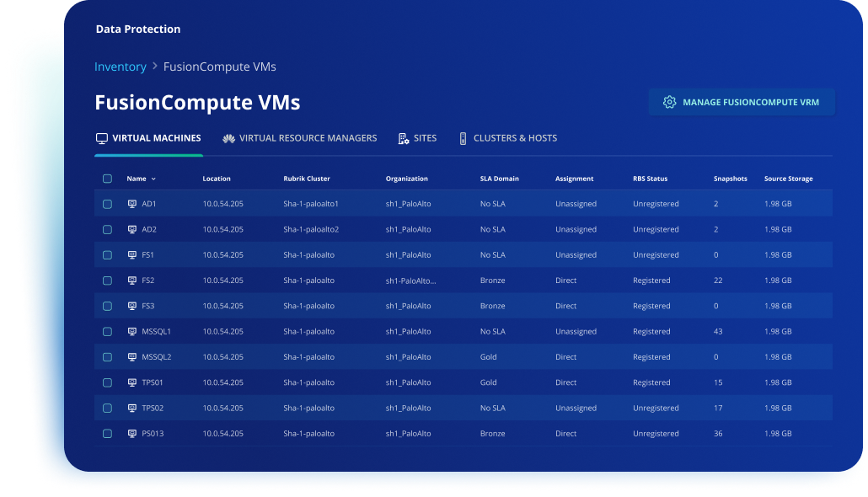Click snapshot count 22 in FS2 row
Image resolution: width=868 pixels, height=497 pixels.
tap(718, 281)
